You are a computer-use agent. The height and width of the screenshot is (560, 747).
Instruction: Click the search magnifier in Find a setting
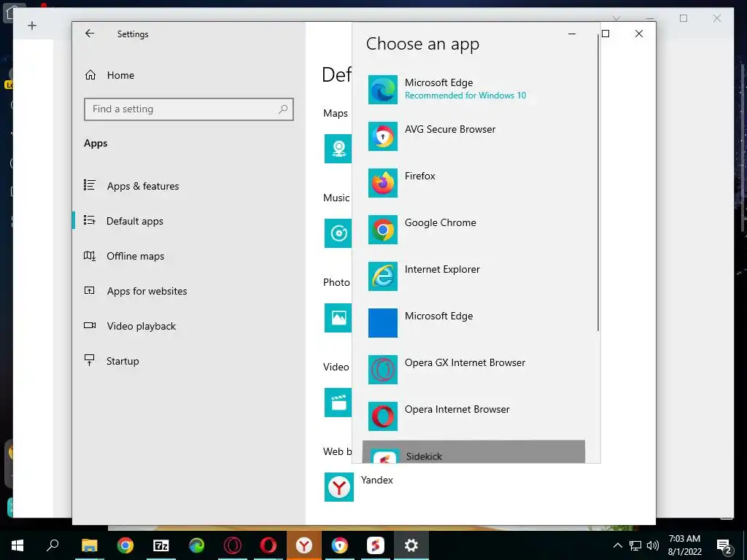(283, 109)
